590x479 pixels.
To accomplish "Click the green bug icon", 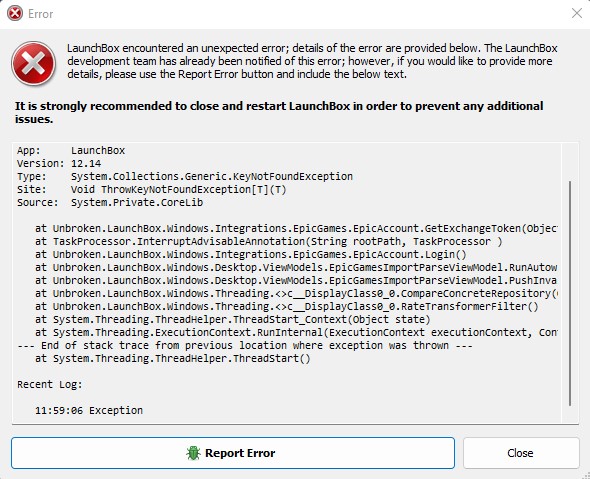I will pyautogui.click(x=193, y=453).
